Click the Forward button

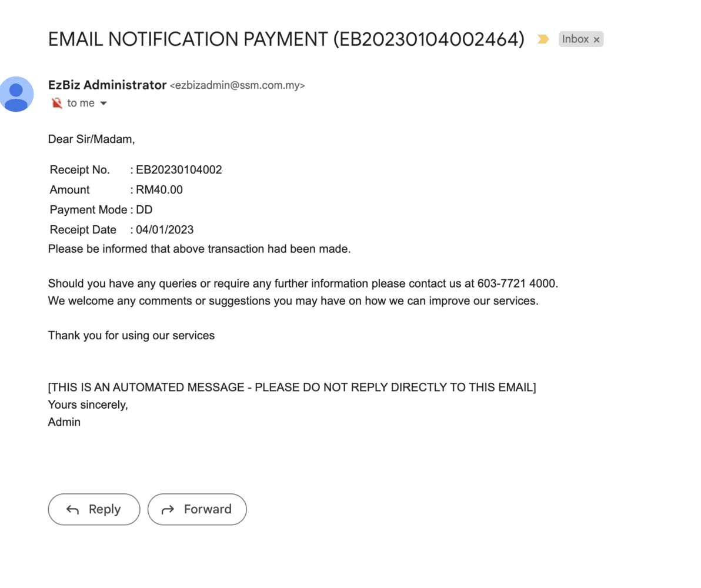click(x=197, y=509)
